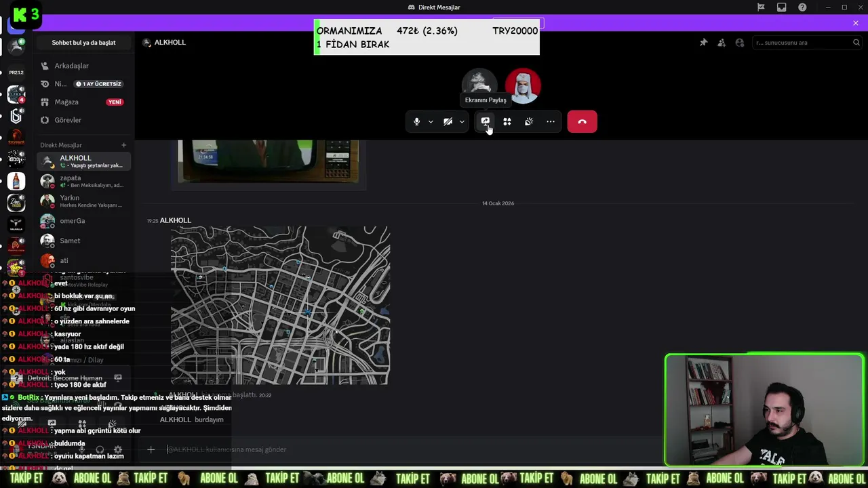This screenshot has height=488, width=868.
Task: Open the soundboard in call controls
Action: click(x=529, y=122)
